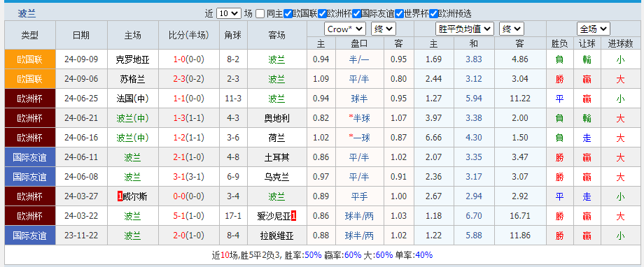The image size is (644, 267).
Task: Click the 赢率 60% value in summary
Action: [353, 256]
